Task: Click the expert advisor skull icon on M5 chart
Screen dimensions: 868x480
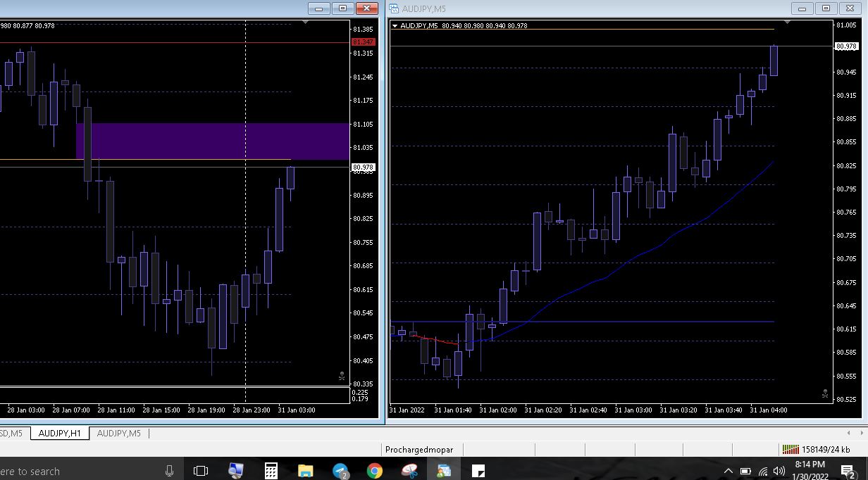Action: pyautogui.click(x=825, y=394)
